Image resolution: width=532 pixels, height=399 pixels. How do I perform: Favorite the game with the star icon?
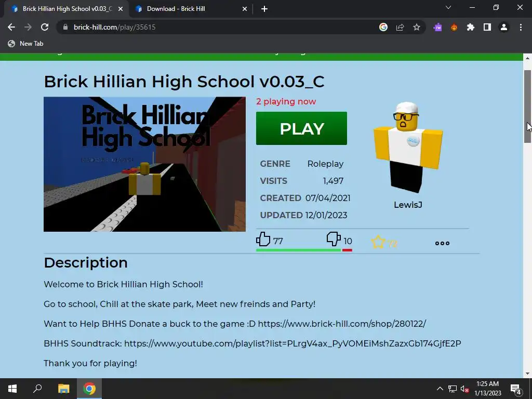click(x=378, y=242)
